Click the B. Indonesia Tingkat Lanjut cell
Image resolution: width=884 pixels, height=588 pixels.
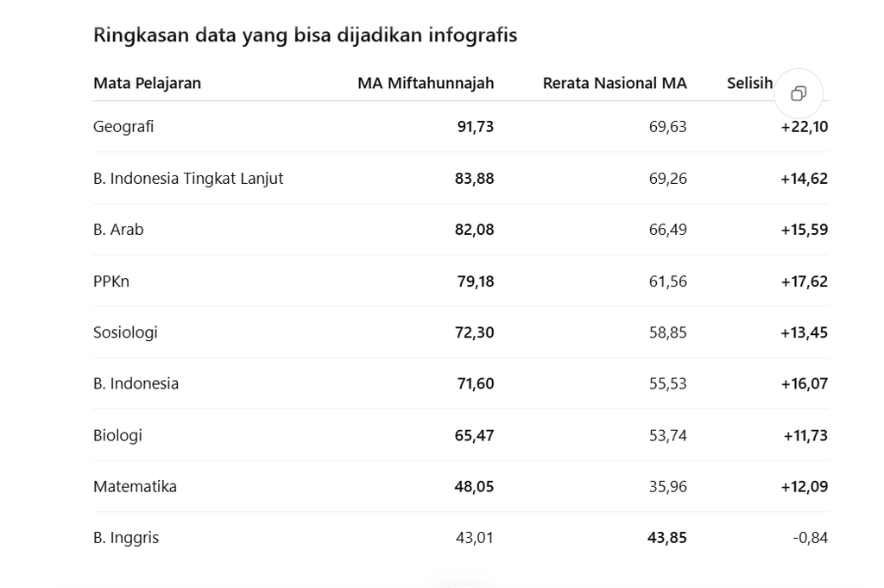click(188, 178)
